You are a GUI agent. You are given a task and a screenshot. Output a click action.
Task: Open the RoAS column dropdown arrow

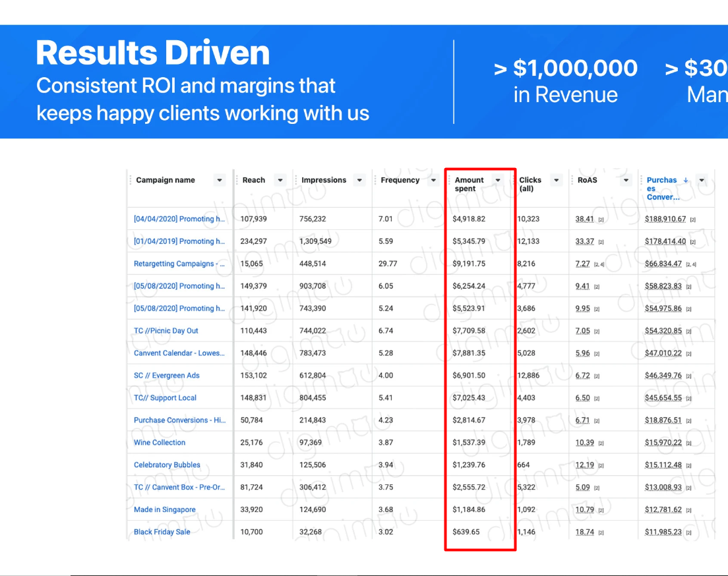(x=626, y=181)
